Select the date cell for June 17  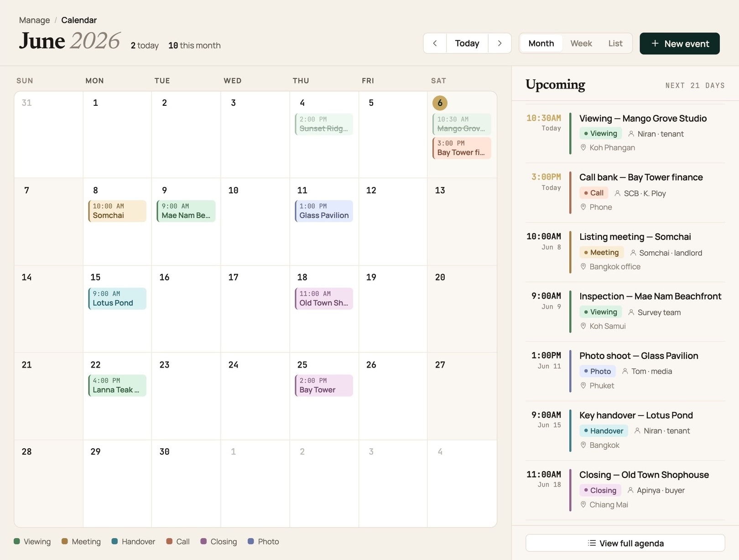point(255,309)
